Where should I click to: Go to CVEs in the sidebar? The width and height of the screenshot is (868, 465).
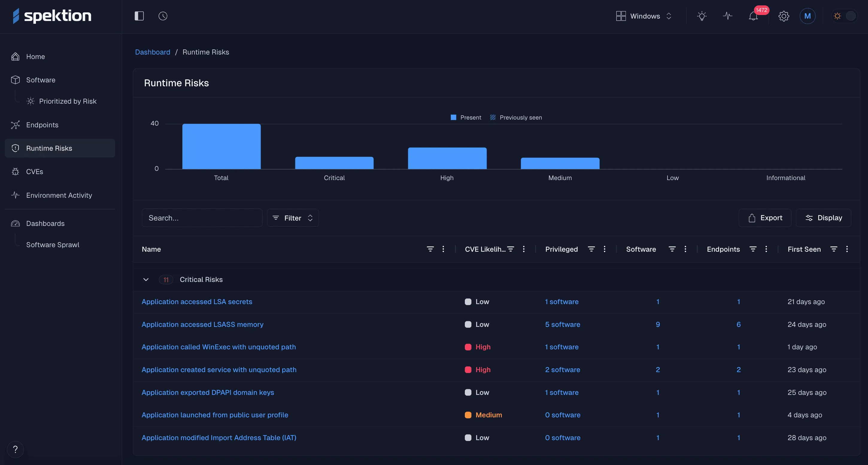(34, 172)
